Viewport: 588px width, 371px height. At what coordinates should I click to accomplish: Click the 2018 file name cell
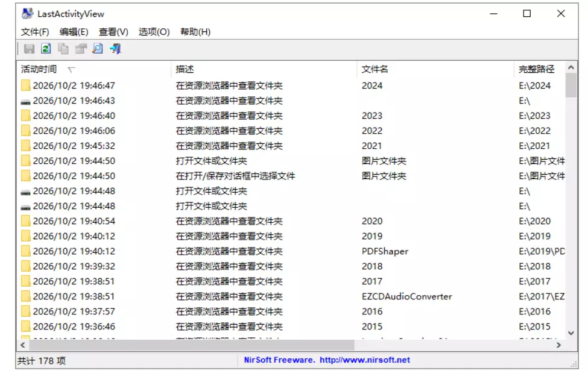(x=372, y=266)
